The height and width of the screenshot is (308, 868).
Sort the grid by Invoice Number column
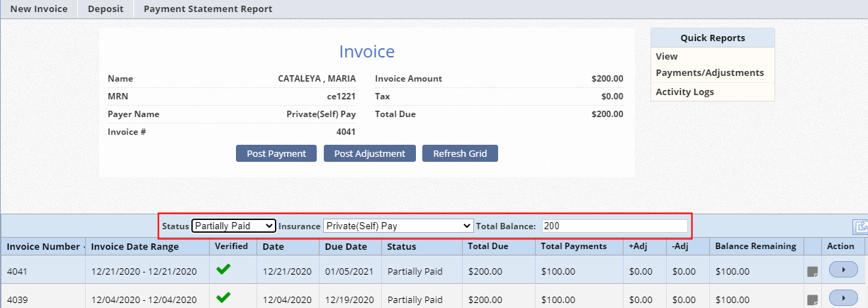pyautogui.click(x=43, y=246)
